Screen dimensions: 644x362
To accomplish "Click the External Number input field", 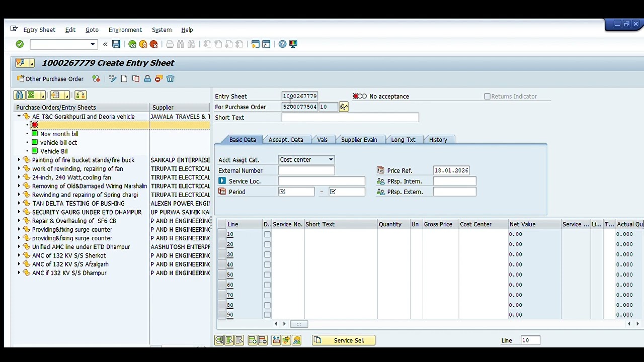I will pyautogui.click(x=306, y=170).
